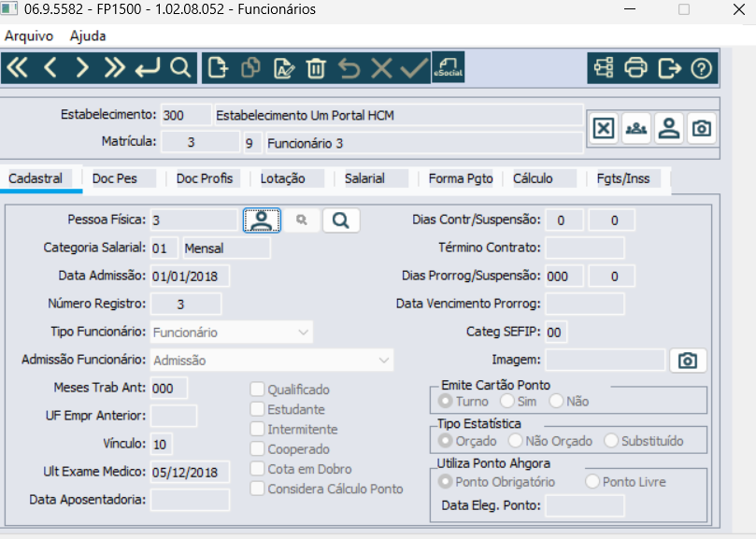756x539 pixels.
Task: Click the Categ SEFIP field
Action: (x=556, y=333)
